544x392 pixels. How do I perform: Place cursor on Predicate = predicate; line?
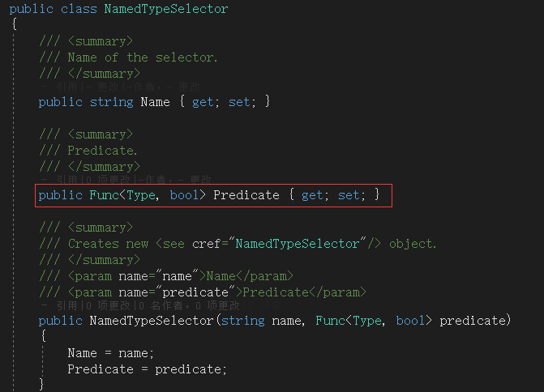[x=147, y=369]
